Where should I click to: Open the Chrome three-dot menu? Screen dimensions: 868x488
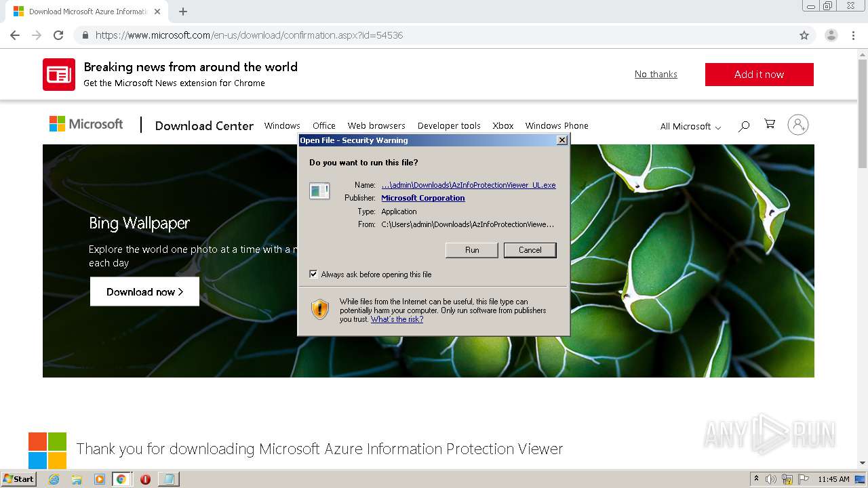pos(854,35)
